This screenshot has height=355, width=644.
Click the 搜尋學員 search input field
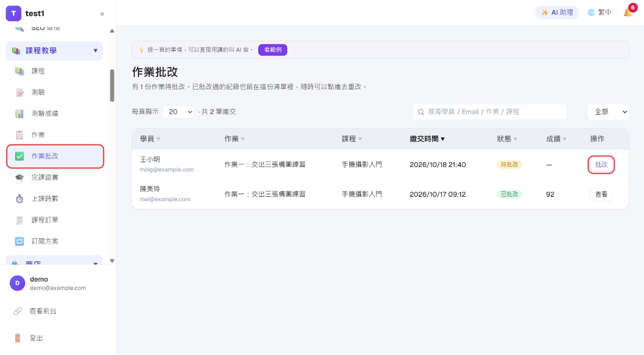click(x=490, y=112)
